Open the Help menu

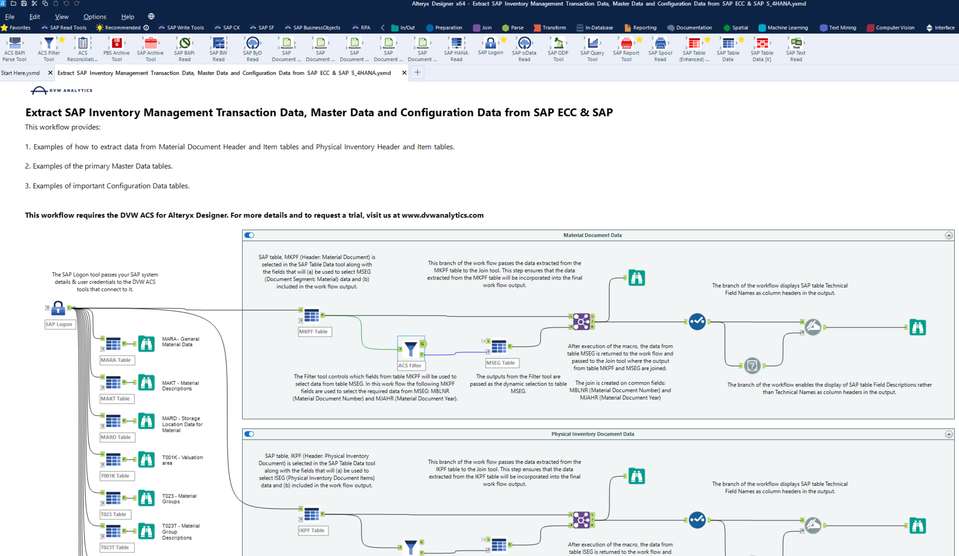pyautogui.click(x=127, y=17)
